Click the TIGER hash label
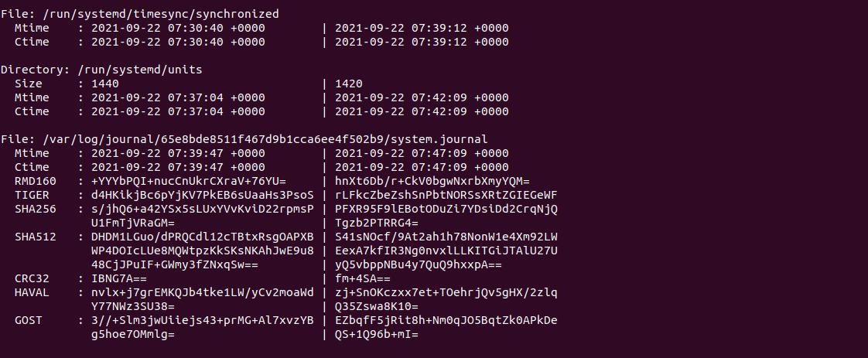Image resolution: width=868 pixels, height=358 pixels. pyautogui.click(x=32, y=195)
